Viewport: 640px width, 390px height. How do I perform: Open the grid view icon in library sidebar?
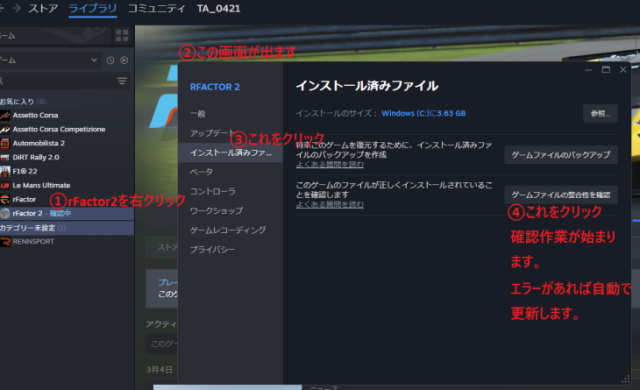[x=122, y=35]
